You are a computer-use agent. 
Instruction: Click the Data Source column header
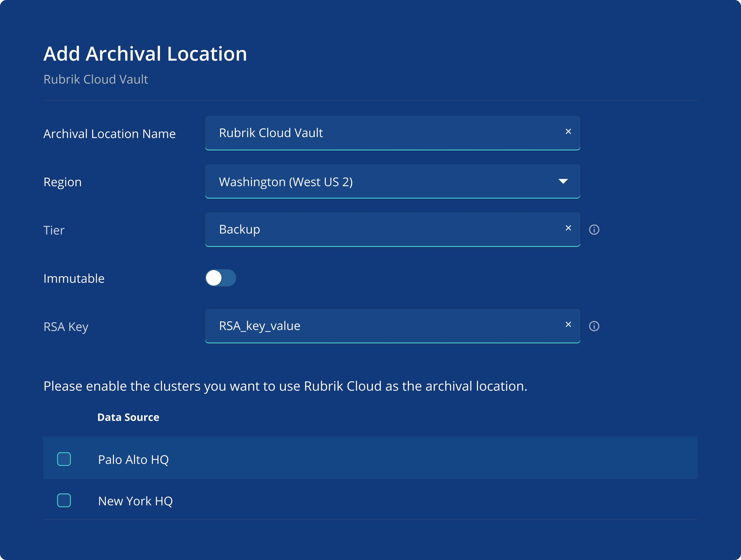point(128,418)
